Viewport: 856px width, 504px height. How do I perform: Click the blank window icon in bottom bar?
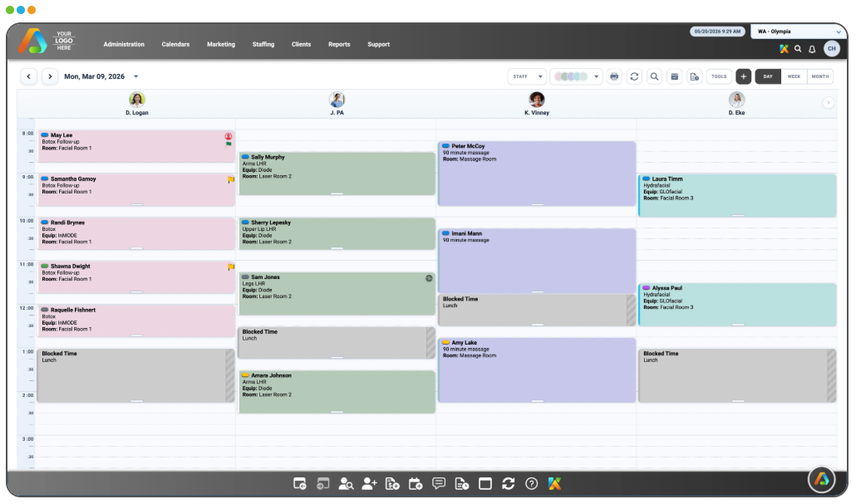(485, 484)
